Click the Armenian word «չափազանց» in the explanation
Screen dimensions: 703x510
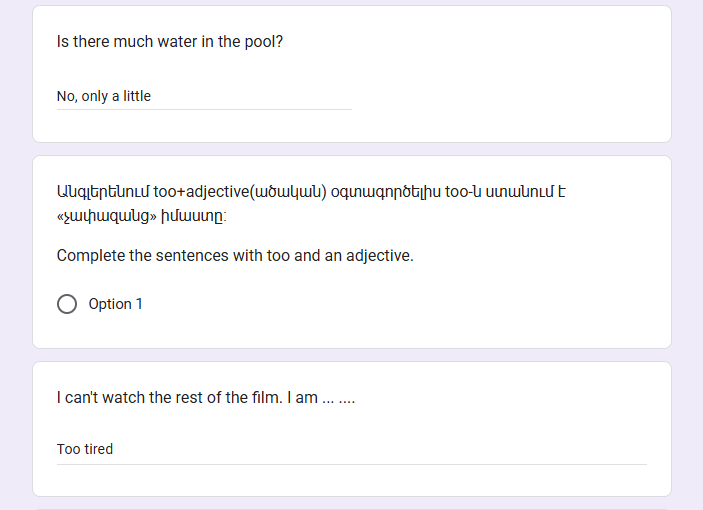(107, 216)
